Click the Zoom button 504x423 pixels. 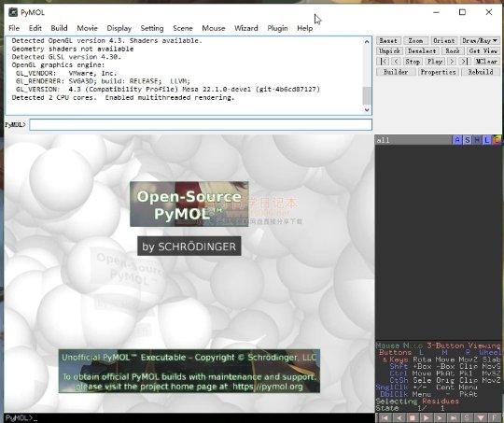(x=415, y=40)
